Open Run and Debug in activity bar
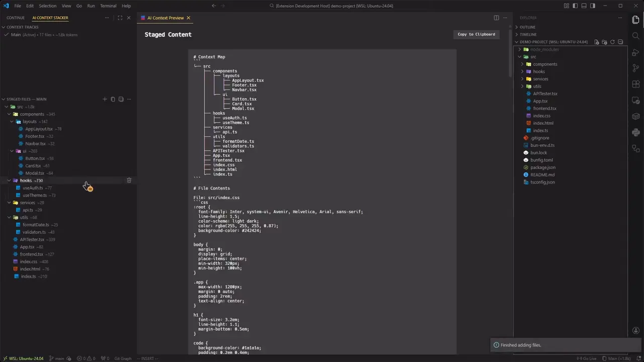This screenshot has height=362, width=644. click(x=636, y=52)
